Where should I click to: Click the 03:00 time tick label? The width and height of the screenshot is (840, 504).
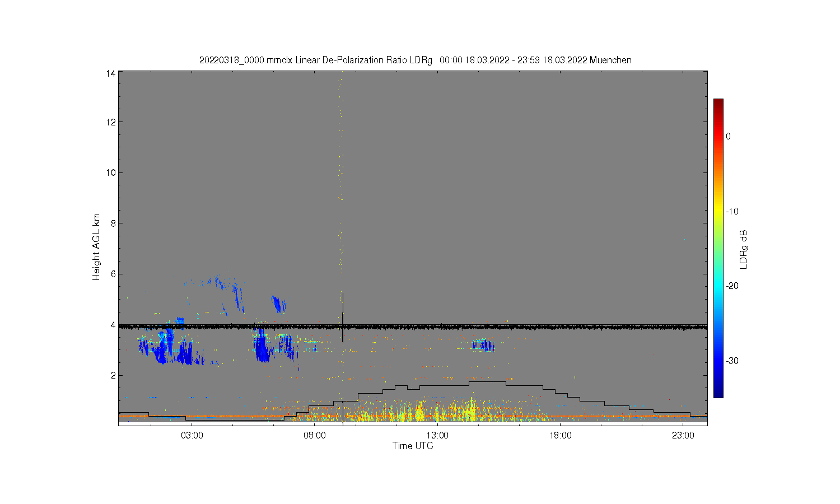coord(192,436)
